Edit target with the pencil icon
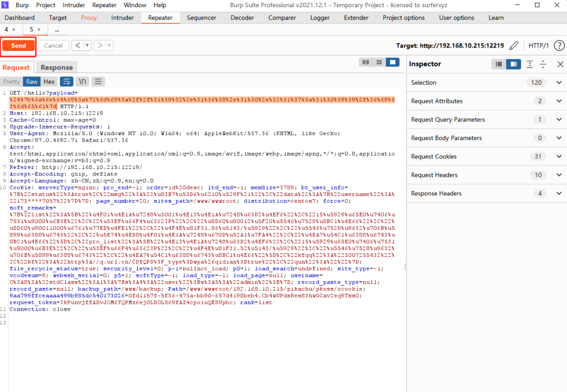Image resolution: width=567 pixels, height=392 pixels. pos(513,45)
